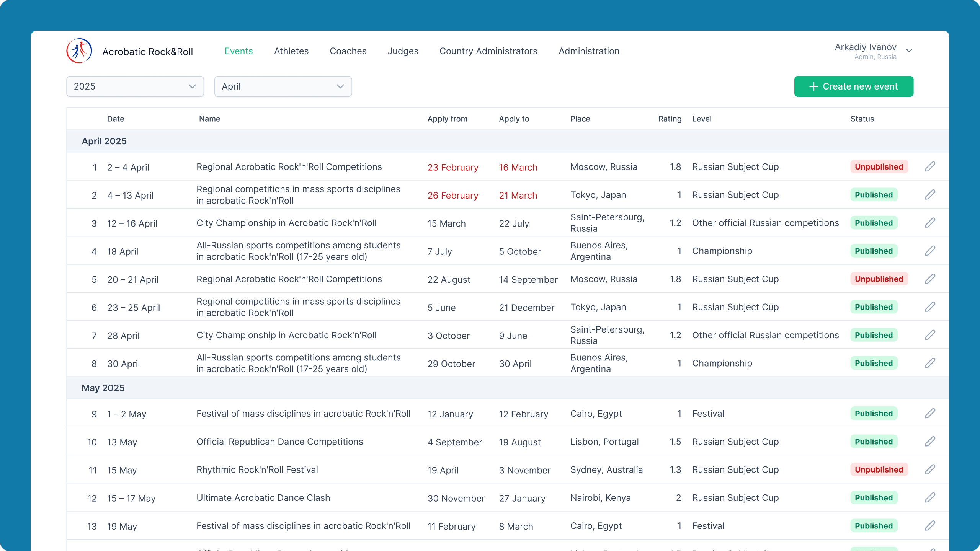Switch to Country Administrators section

click(488, 51)
